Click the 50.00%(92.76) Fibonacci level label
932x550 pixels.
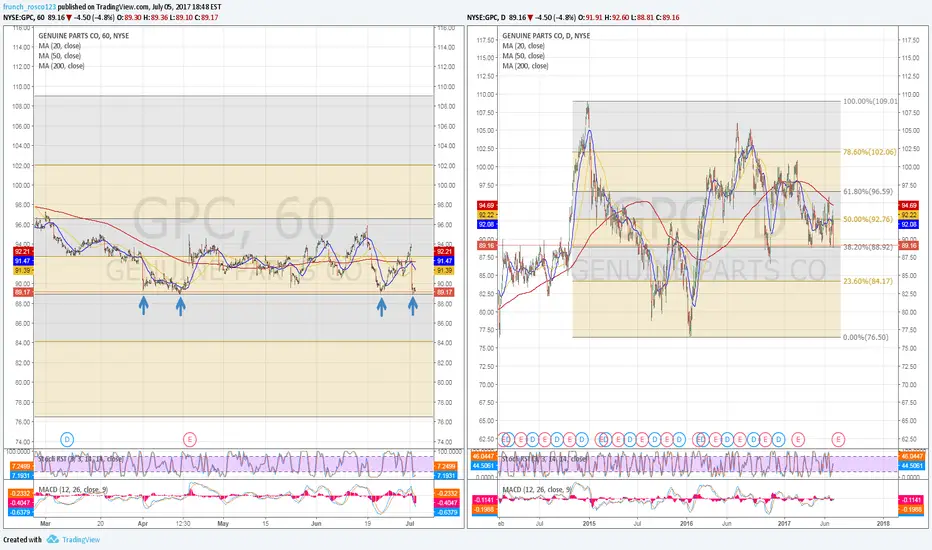(x=868, y=219)
